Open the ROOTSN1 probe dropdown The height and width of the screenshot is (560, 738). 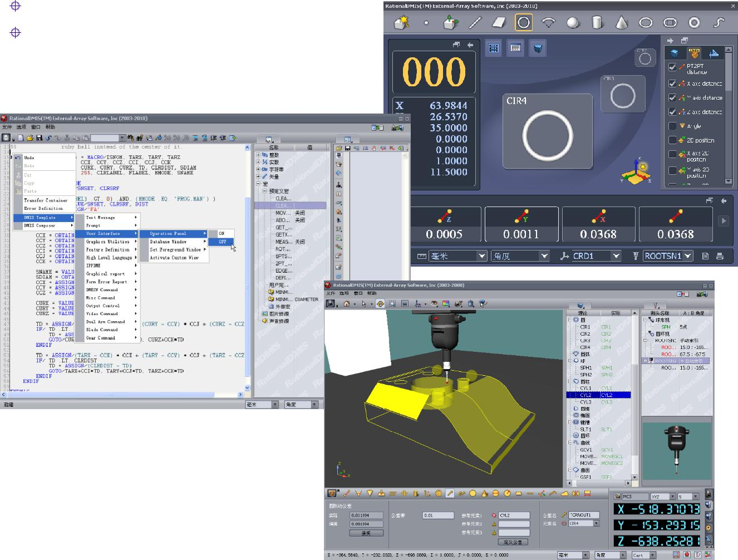pyautogui.click(x=688, y=256)
